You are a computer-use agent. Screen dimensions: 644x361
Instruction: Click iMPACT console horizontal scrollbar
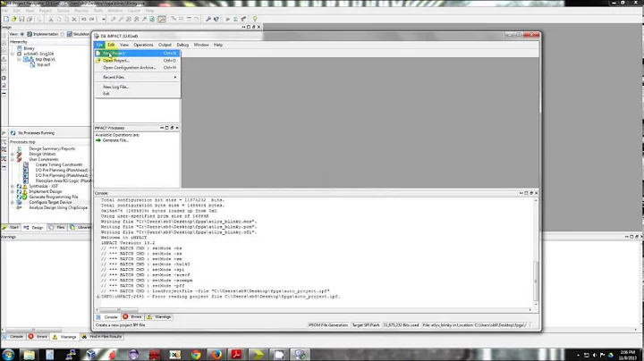point(119,310)
